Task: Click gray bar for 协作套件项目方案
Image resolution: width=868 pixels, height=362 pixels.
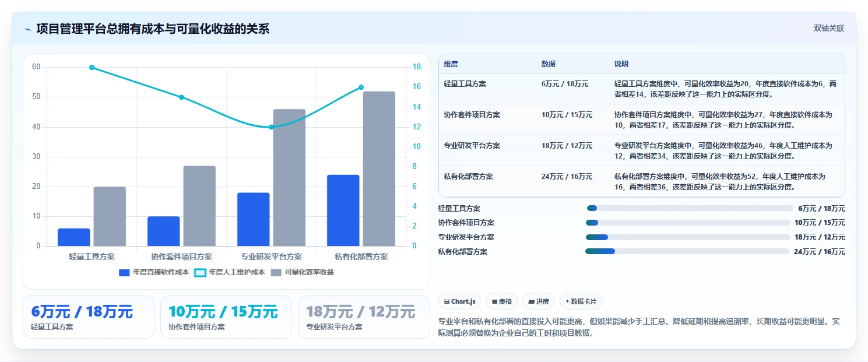Action: click(199, 206)
